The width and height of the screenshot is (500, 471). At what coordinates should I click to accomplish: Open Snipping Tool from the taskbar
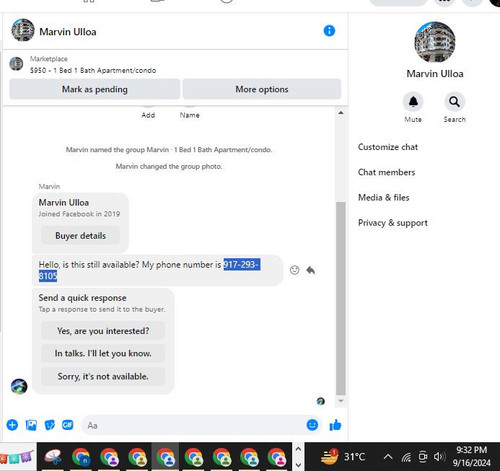53,456
